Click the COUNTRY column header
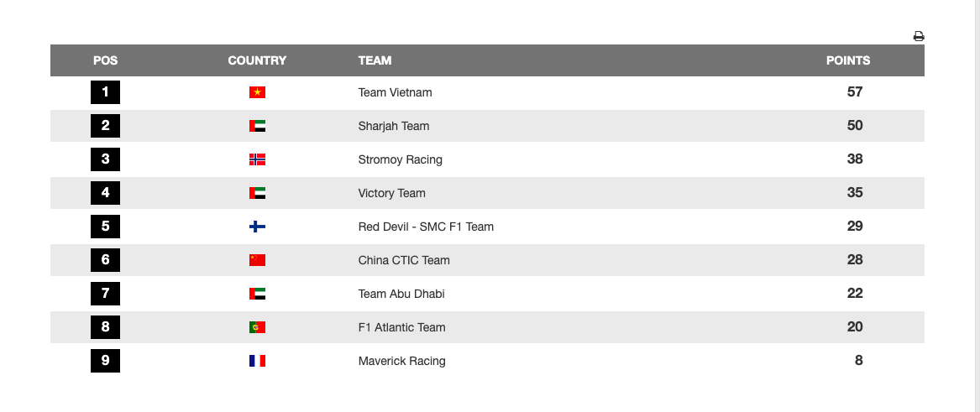Viewport: 980px width, 412px height. [257, 60]
